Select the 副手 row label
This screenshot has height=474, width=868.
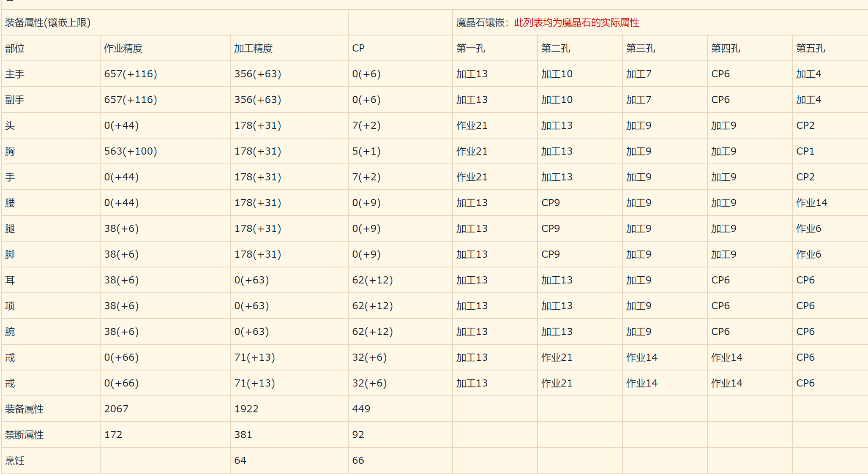pyautogui.click(x=15, y=100)
